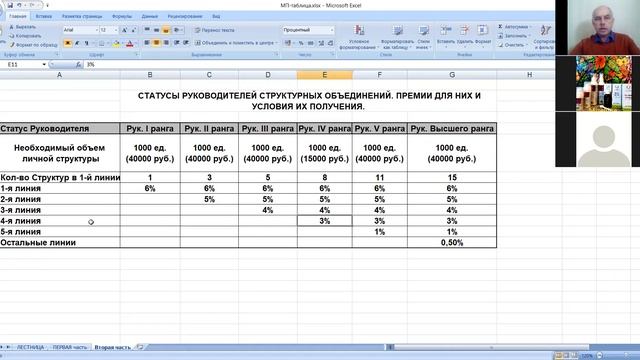Open the Вид ribbon tab

point(216,16)
